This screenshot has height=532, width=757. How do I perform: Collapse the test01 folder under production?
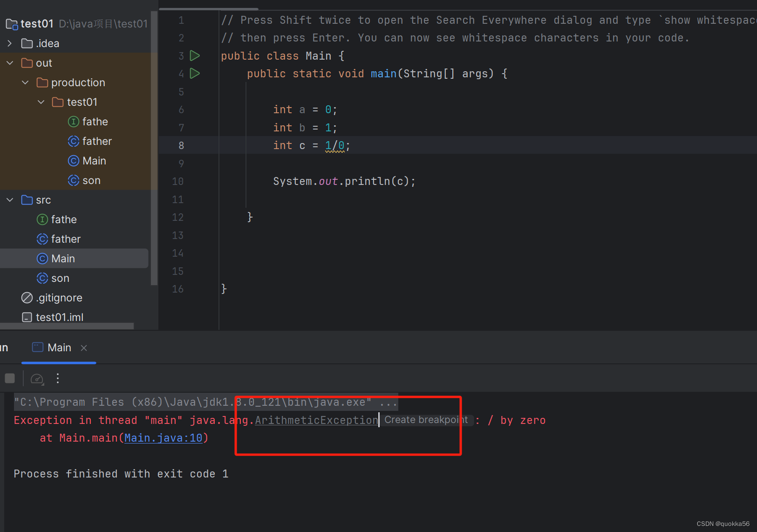(x=41, y=102)
